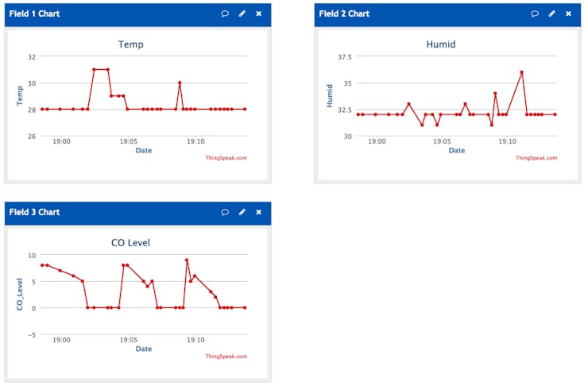
Task: Click the Field 2 Chart header title
Action: coord(344,14)
